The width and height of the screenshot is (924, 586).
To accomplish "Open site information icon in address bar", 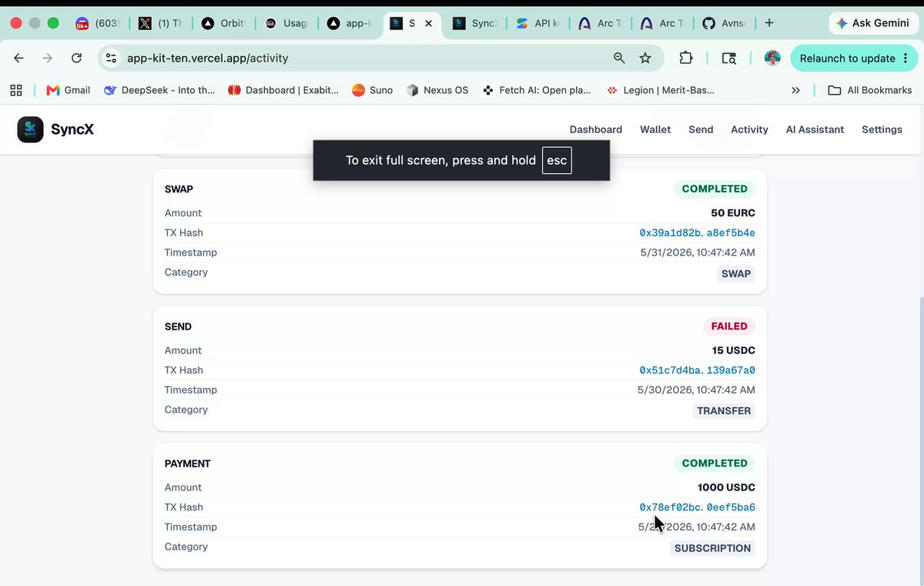I will tap(112, 58).
